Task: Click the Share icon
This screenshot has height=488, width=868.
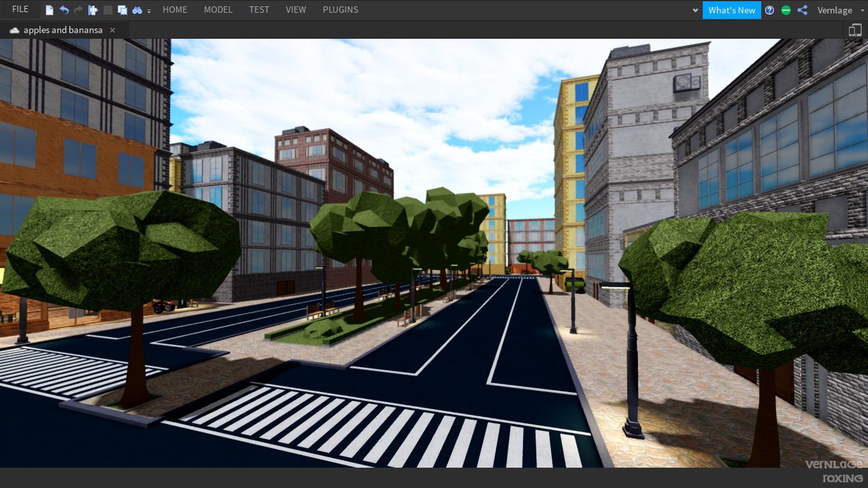Action: pyautogui.click(x=803, y=10)
